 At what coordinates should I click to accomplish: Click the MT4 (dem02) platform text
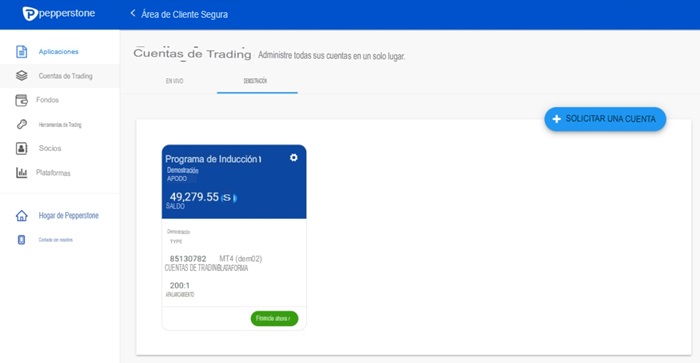tap(241, 259)
